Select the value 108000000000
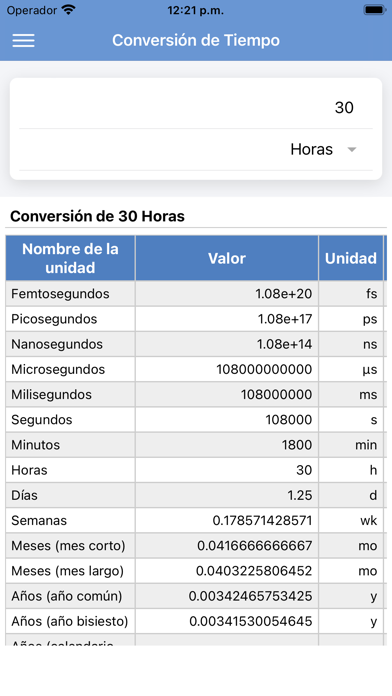Image resolution: width=392 pixels, height=696 pixels. [x=264, y=370]
